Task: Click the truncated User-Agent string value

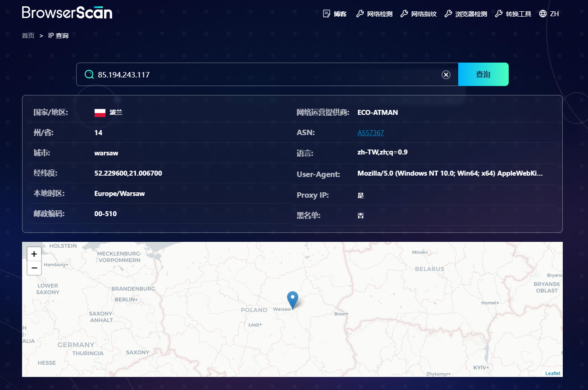Action: [x=450, y=173]
